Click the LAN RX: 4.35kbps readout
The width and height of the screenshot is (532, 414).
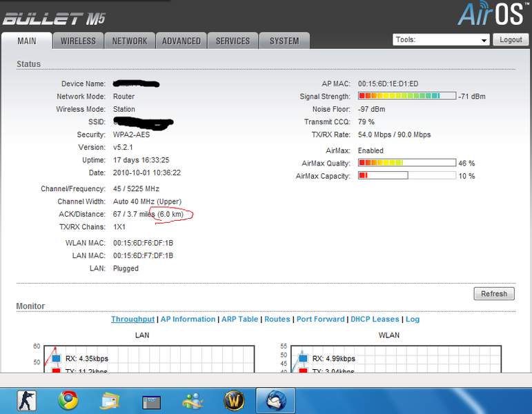[87, 359]
